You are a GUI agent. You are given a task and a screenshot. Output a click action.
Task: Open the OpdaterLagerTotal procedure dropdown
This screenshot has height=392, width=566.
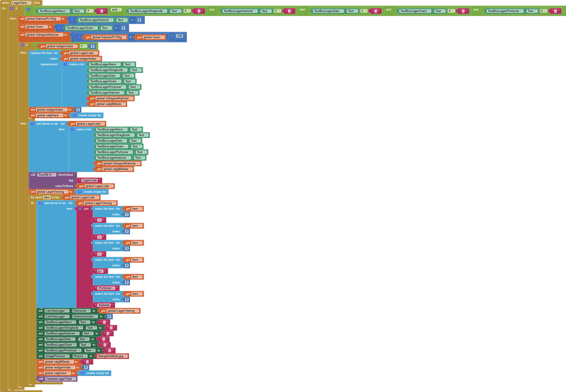tap(74, 379)
